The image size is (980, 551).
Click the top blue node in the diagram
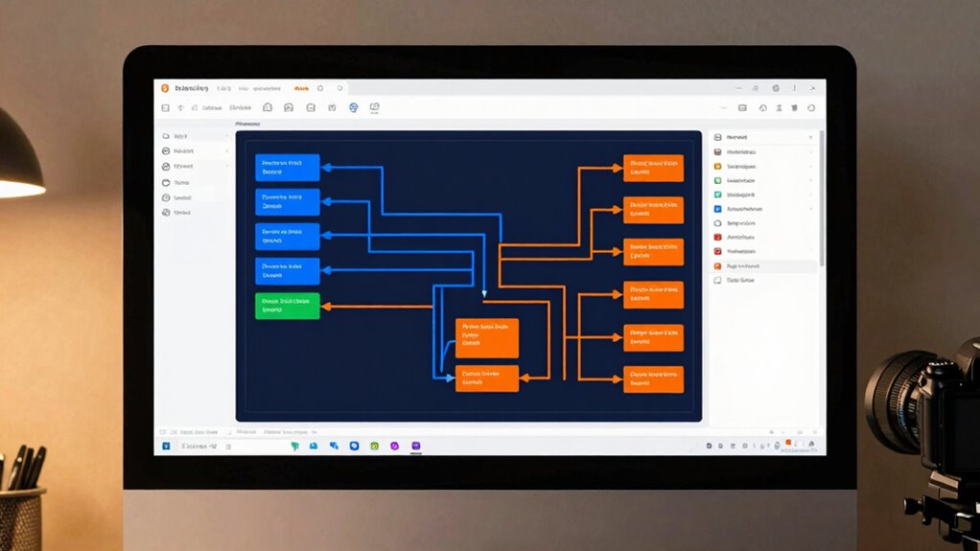click(288, 168)
